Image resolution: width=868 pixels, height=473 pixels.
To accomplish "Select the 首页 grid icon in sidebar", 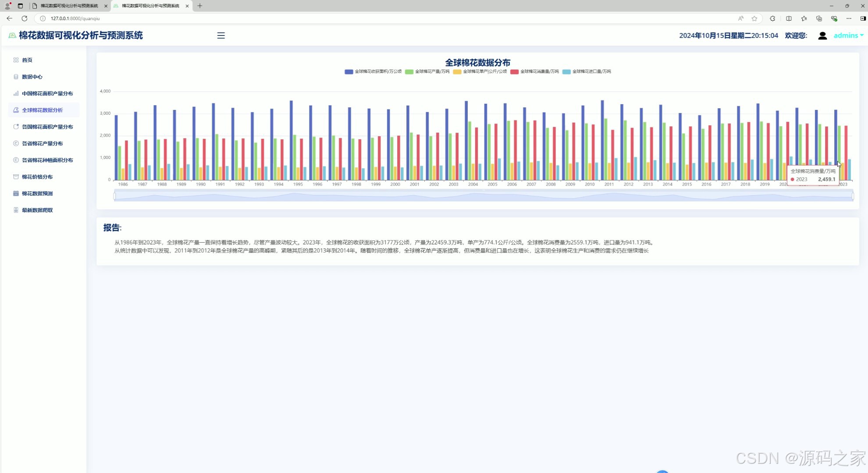I will (x=16, y=60).
